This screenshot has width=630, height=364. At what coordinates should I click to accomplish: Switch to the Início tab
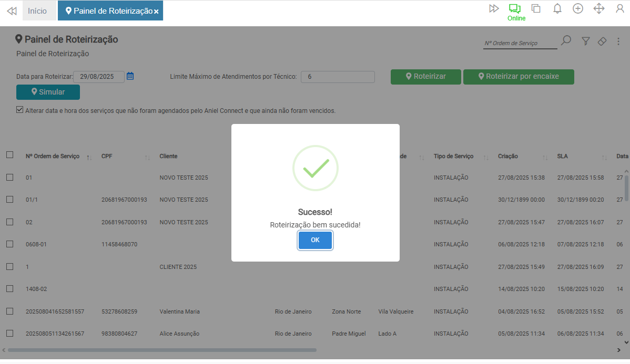[37, 11]
